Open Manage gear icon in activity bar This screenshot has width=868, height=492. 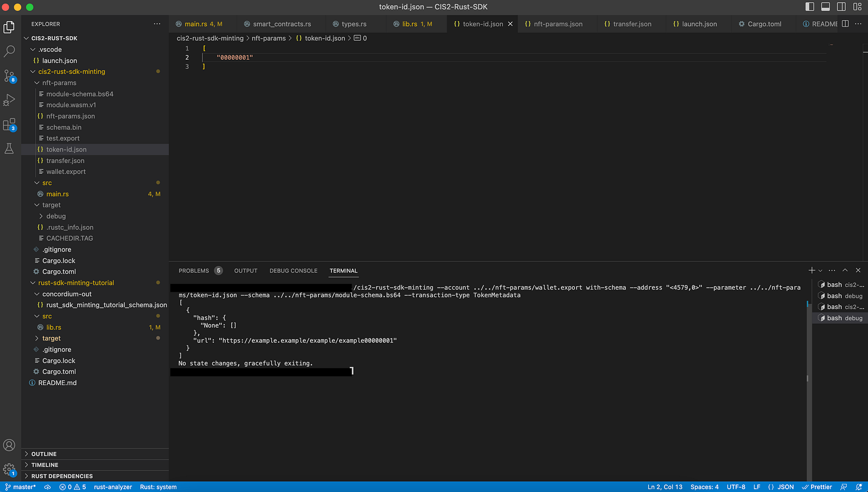tap(9, 470)
